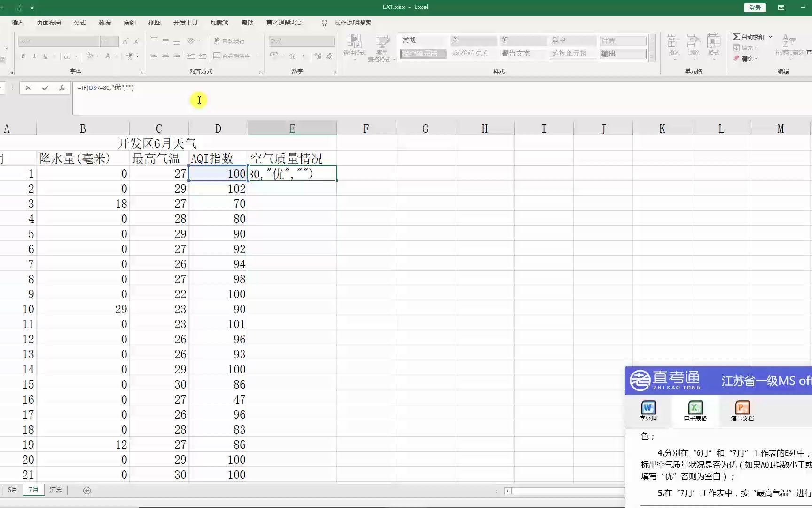Image resolution: width=812 pixels, height=508 pixels.
Task: Expand the font color dropdown
Action: pos(116,56)
